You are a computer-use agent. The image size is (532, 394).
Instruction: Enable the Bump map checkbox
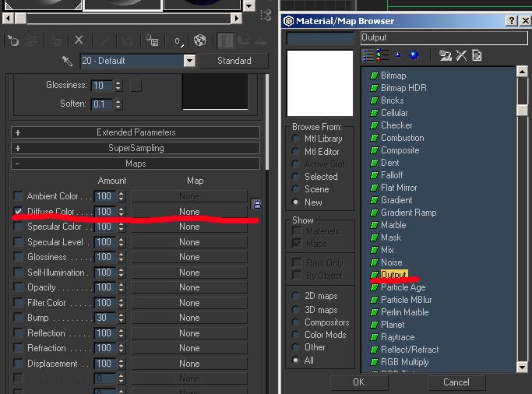click(x=18, y=318)
